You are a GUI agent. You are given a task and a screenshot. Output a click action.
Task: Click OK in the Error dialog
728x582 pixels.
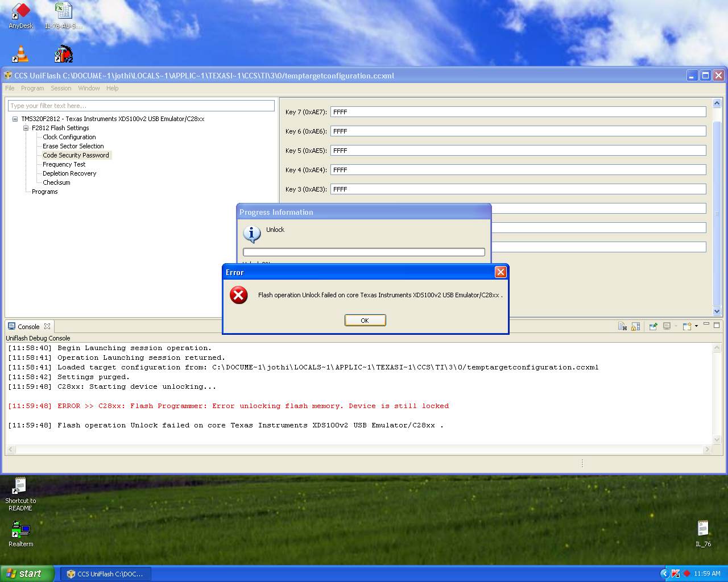(365, 321)
